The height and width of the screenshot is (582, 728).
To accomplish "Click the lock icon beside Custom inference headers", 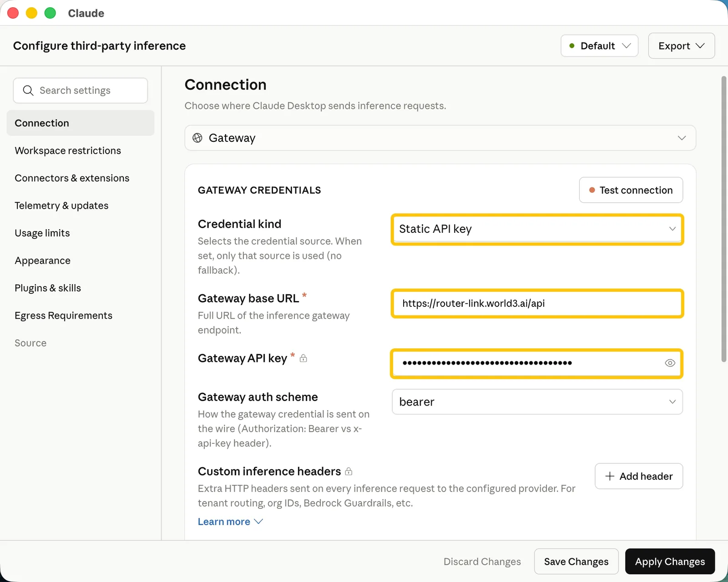I will click(349, 472).
